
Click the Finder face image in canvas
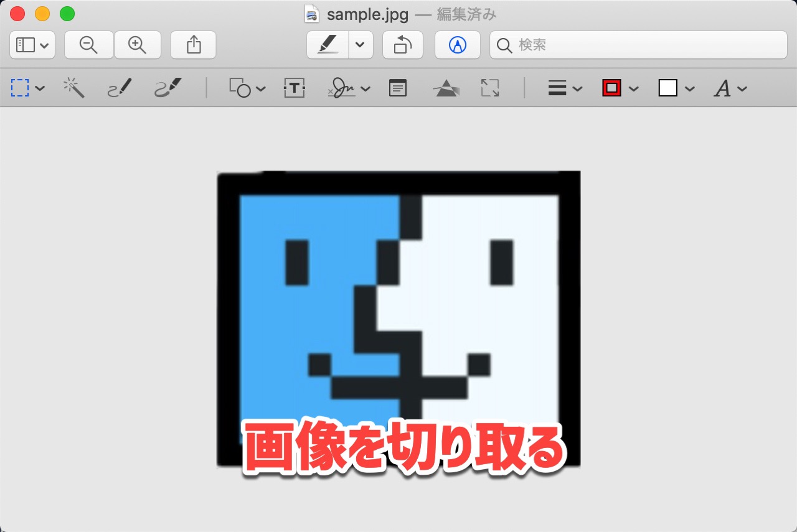click(x=398, y=319)
